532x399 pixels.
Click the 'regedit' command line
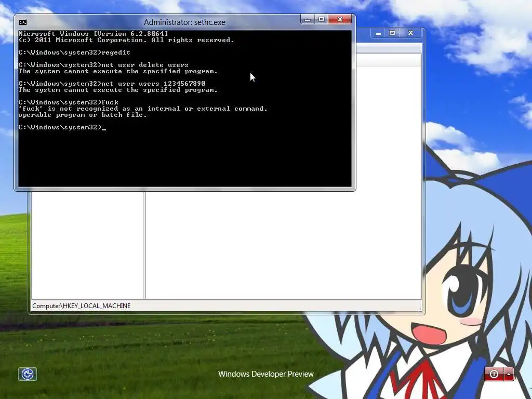(74, 52)
